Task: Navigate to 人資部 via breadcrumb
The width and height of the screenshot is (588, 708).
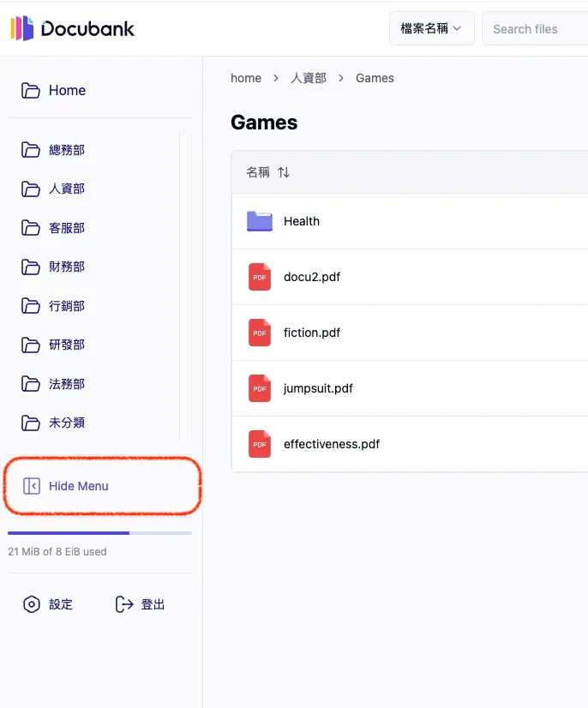Action: [309, 78]
